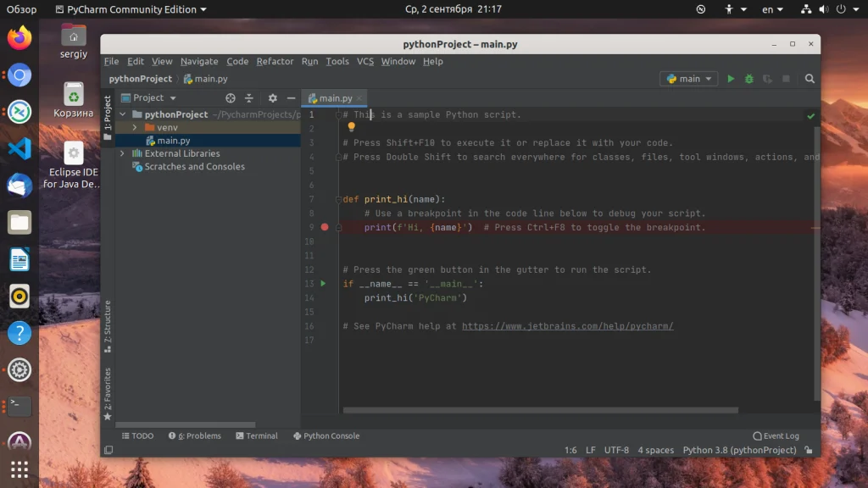The width and height of the screenshot is (868, 488).
Task: Expand External Libraries node
Action: pyautogui.click(x=123, y=153)
